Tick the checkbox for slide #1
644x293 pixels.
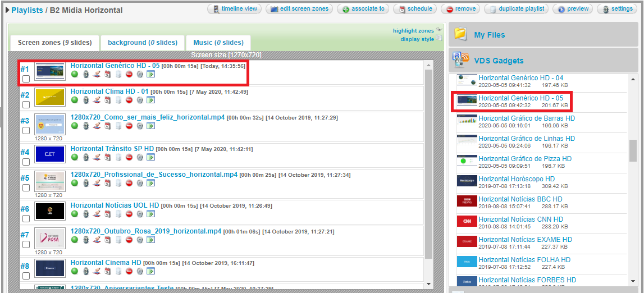(x=26, y=79)
